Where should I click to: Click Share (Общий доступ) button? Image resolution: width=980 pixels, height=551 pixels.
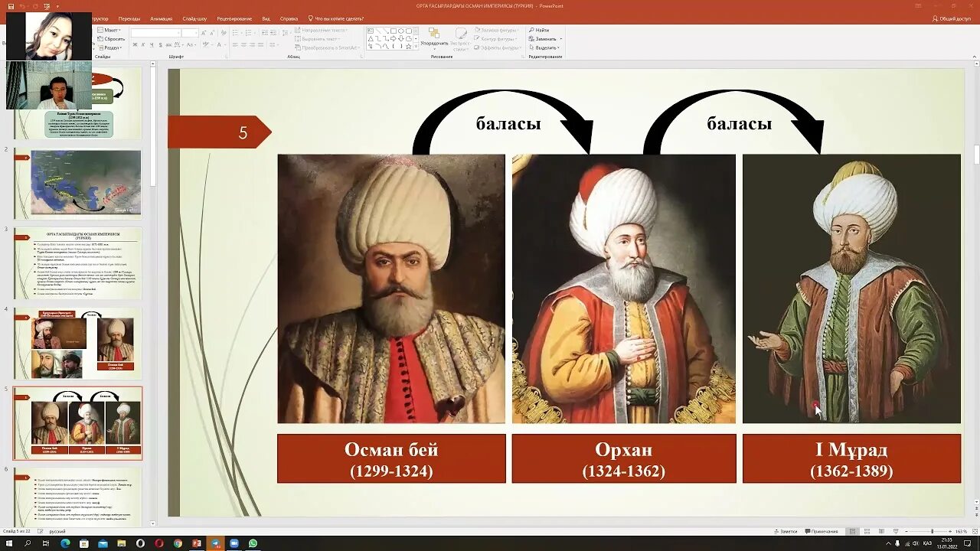[952, 18]
